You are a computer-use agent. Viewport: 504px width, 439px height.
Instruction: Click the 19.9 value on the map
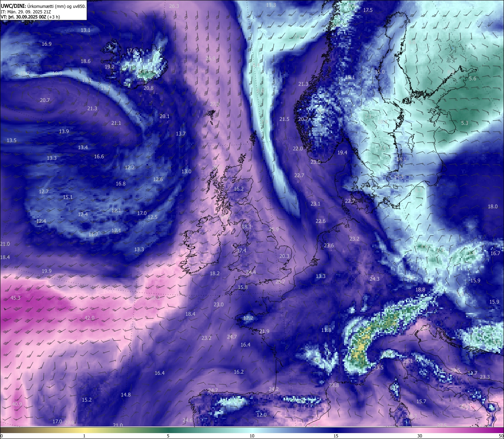tap(46, 271)
